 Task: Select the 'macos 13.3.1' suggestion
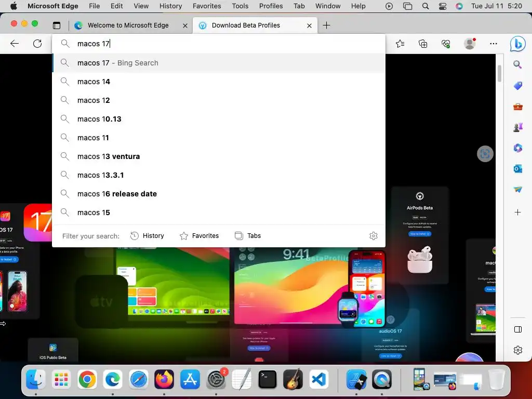[x=219, y=175]
